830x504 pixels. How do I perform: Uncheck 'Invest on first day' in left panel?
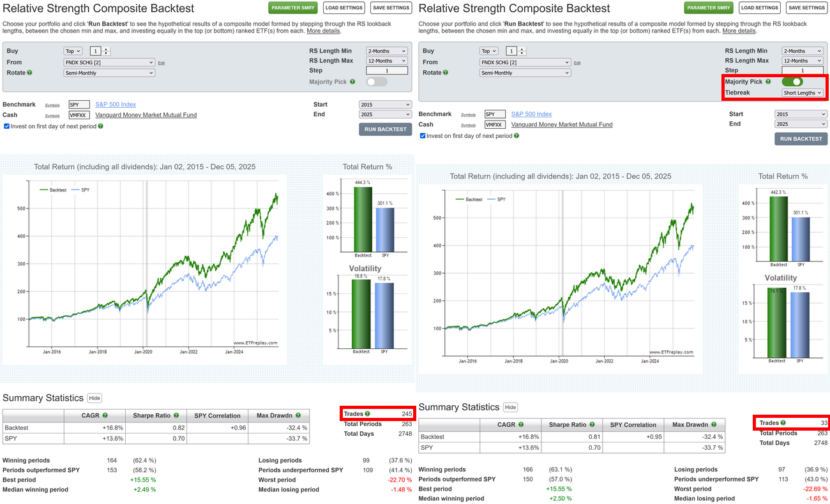click(6, 126)
